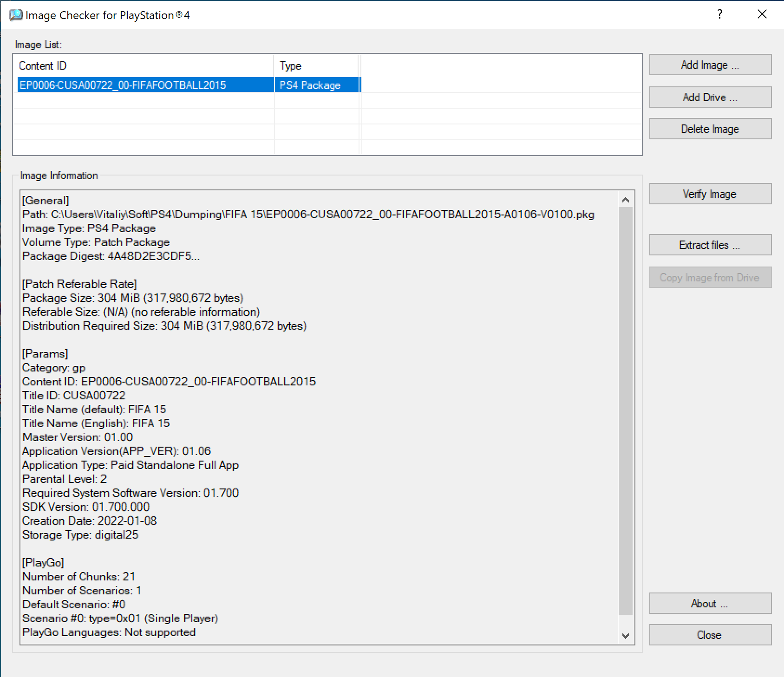
Task: Click the help question mark icon
Action: pyautogui.click(x=719, y=14)
